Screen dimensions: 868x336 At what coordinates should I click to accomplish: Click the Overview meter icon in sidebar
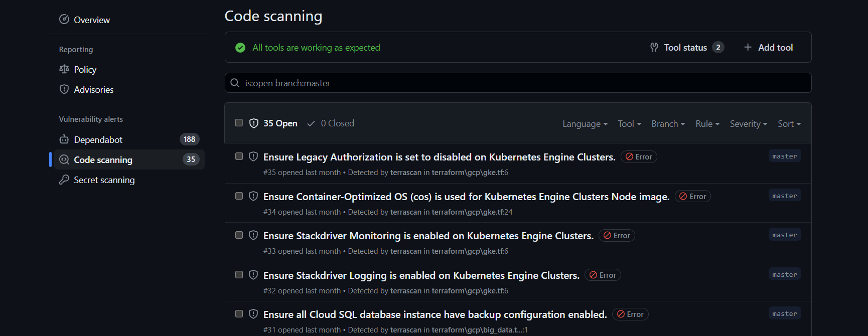pos(64,20)
